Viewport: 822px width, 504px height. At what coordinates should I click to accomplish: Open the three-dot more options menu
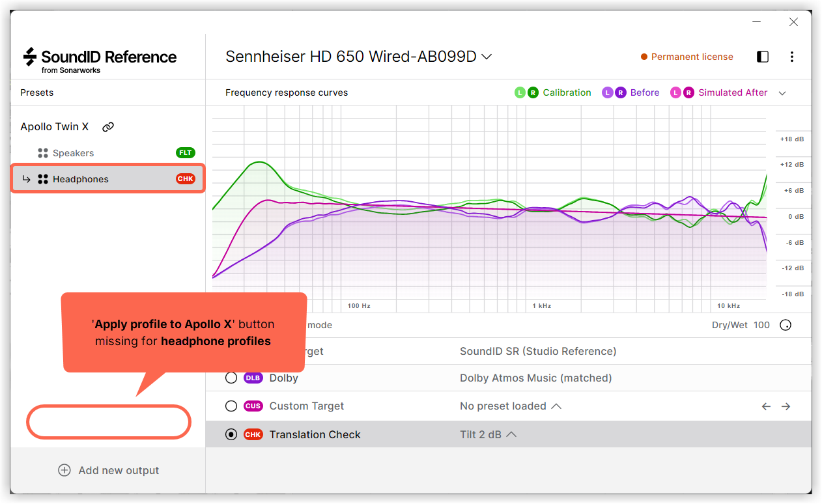coord(791,57)
